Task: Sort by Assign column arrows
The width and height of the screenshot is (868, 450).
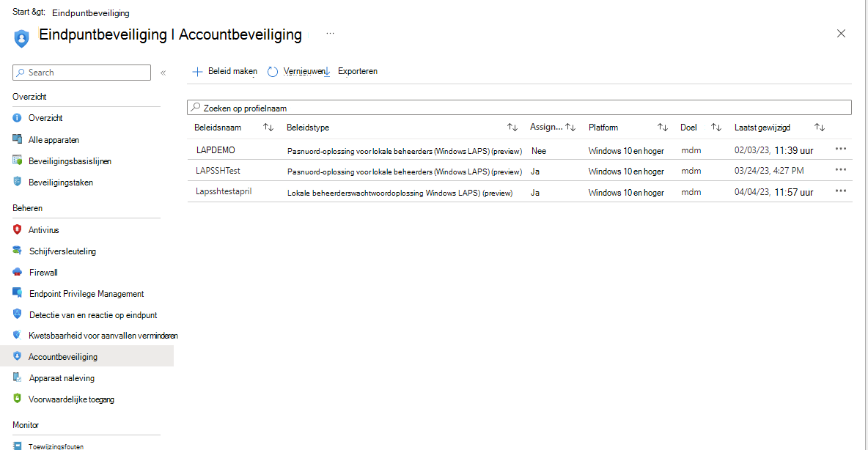Action: tap(571, 128)
